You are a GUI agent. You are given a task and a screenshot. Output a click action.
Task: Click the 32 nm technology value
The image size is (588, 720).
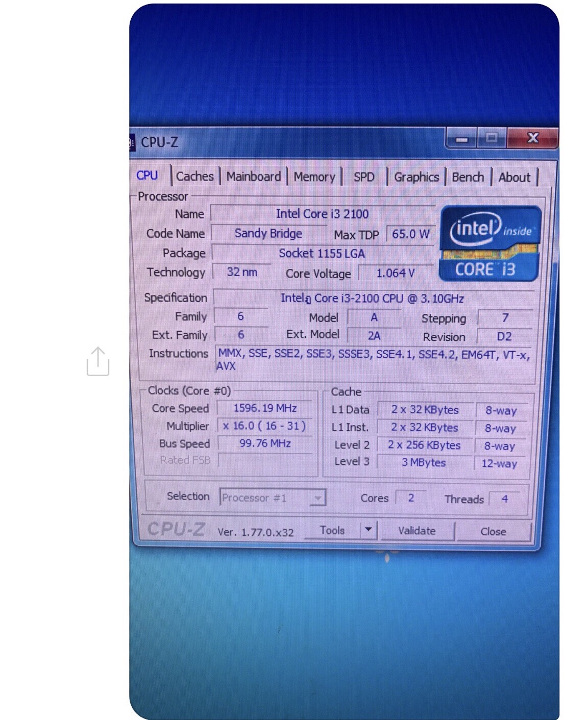pos(242,272)
